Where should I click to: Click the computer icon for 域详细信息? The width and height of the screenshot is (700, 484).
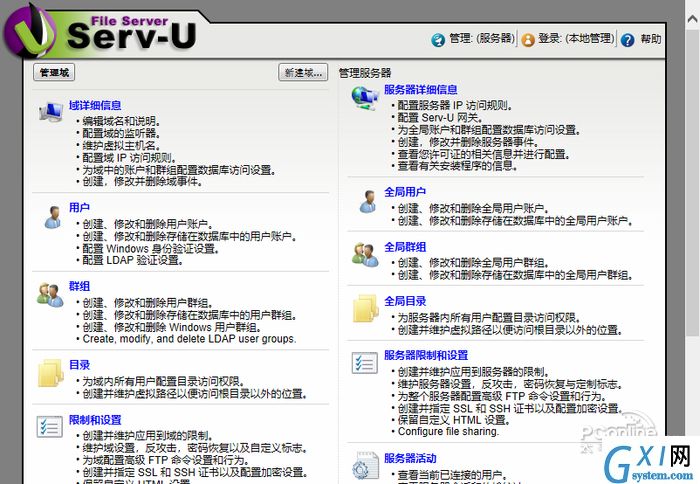point(50,112)
